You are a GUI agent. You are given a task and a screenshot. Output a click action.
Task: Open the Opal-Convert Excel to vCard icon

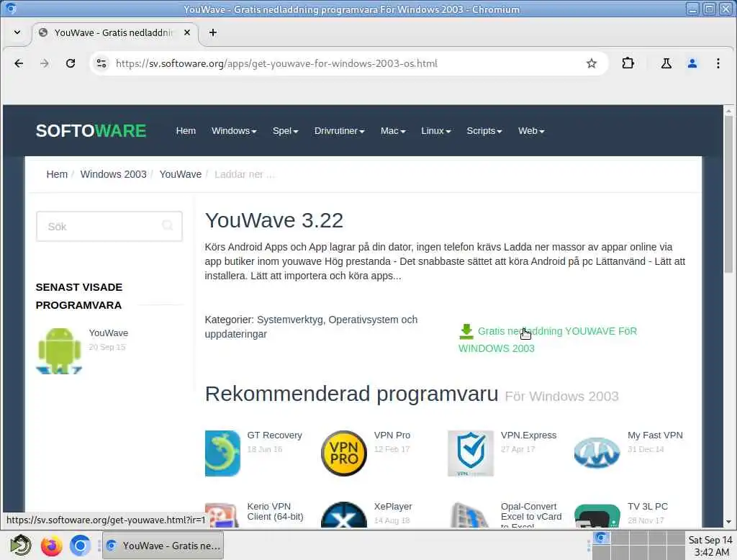pyautogui.click(x=471, y=515)
